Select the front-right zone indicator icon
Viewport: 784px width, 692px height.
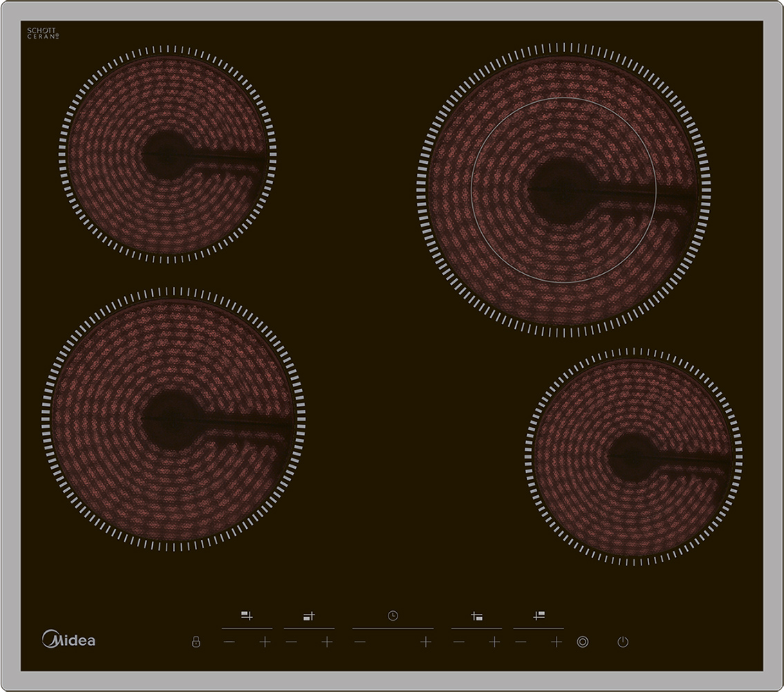(x=476, y=616)
